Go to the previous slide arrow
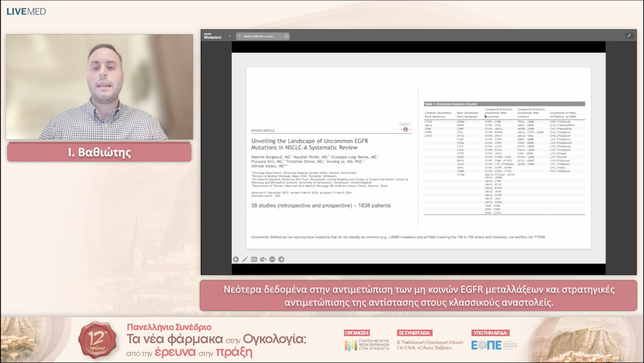The height and width of the screenshot is (363, 644). pos(236,259)
